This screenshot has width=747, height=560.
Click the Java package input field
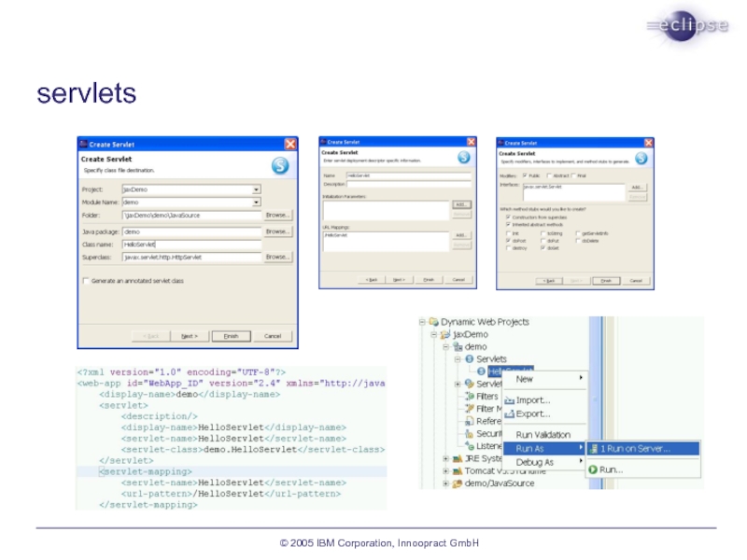[191, 231]
